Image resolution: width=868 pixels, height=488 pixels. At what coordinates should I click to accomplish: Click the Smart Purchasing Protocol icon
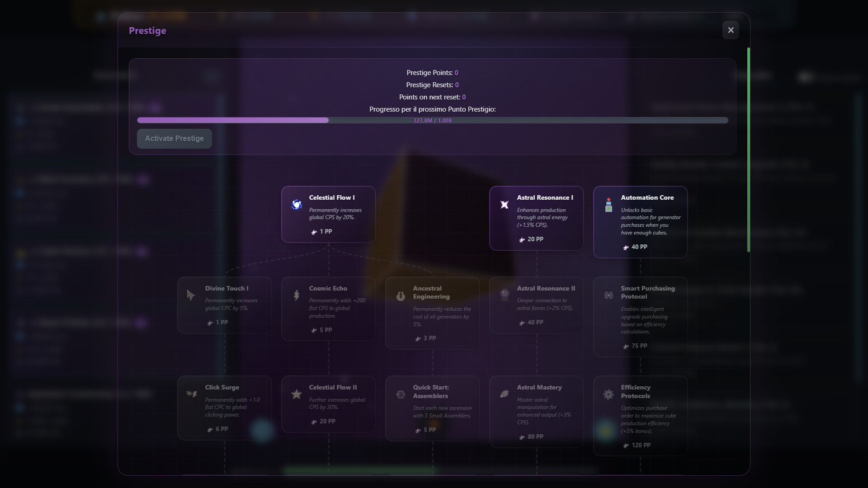(x=608, y=296)
